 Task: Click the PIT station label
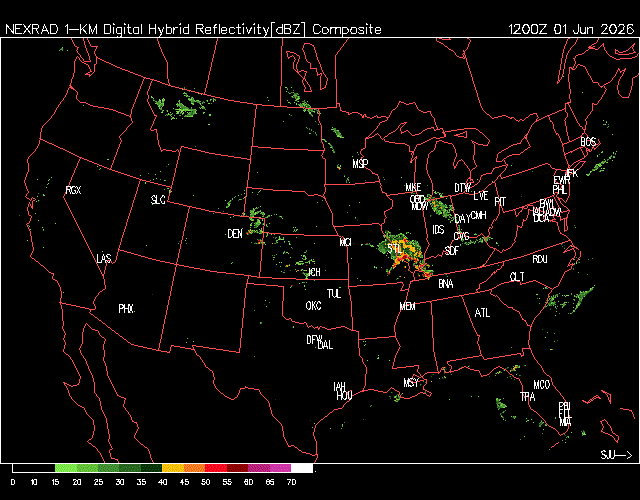point(500,201)
